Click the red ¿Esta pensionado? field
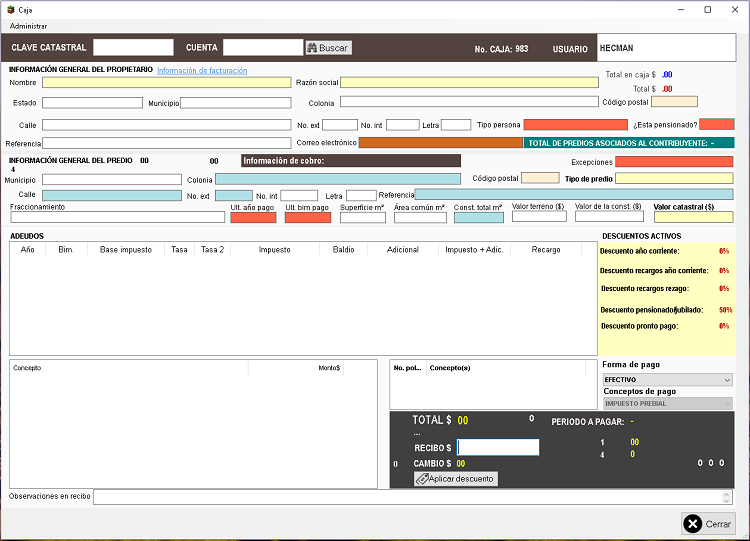This screenshot has width=750, height=541. 716,124
